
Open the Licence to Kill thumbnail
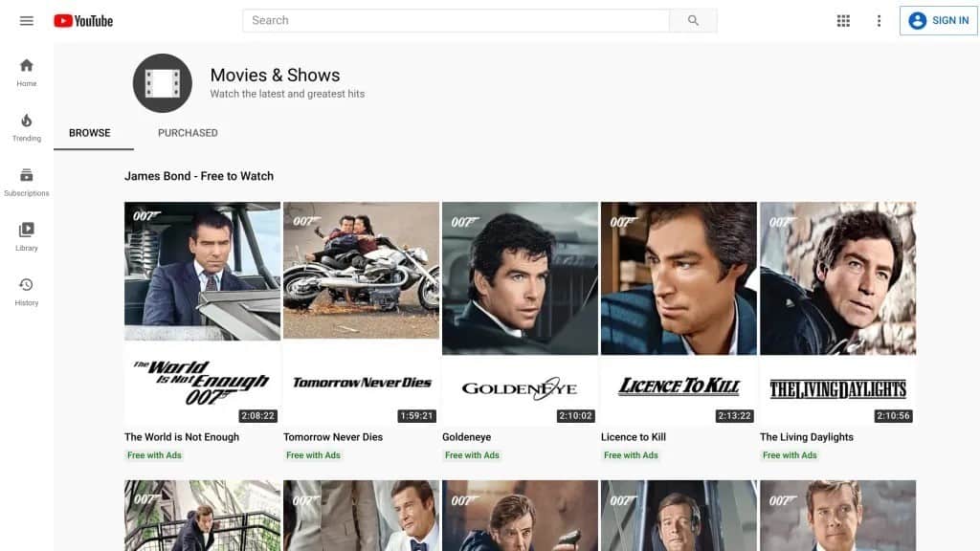click(679, 313)
